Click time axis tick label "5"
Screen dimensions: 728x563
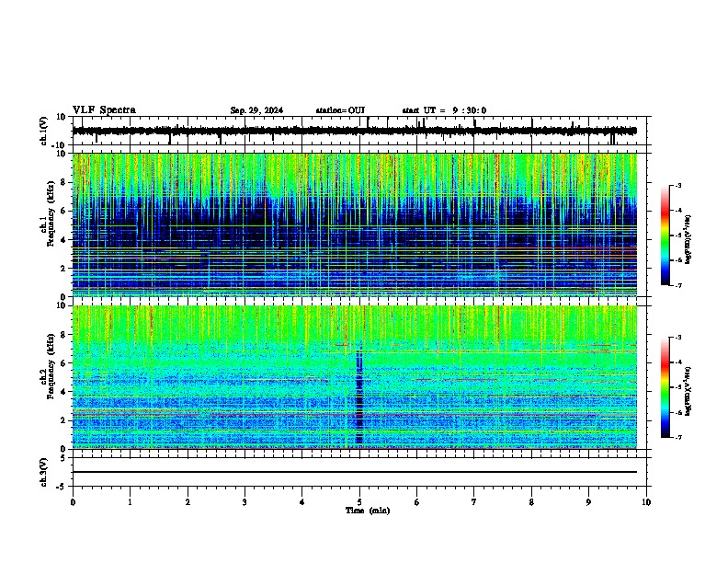click(x=359, y=502)
